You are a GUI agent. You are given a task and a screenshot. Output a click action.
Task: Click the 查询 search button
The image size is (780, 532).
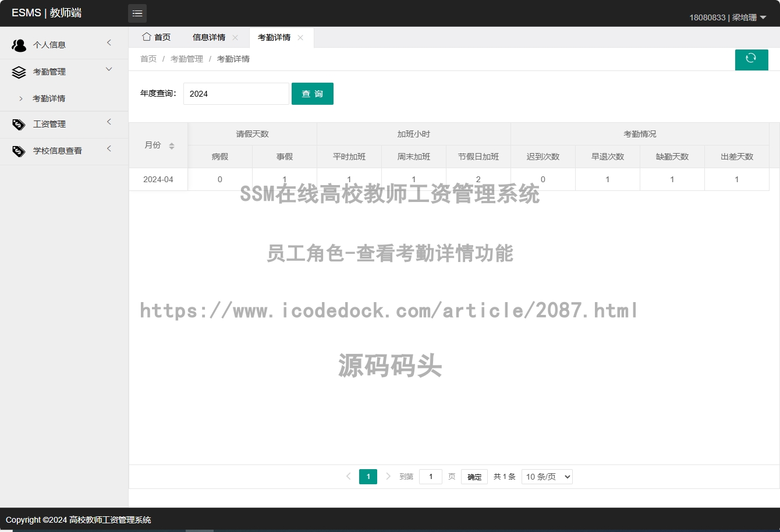tap(313, 94)
